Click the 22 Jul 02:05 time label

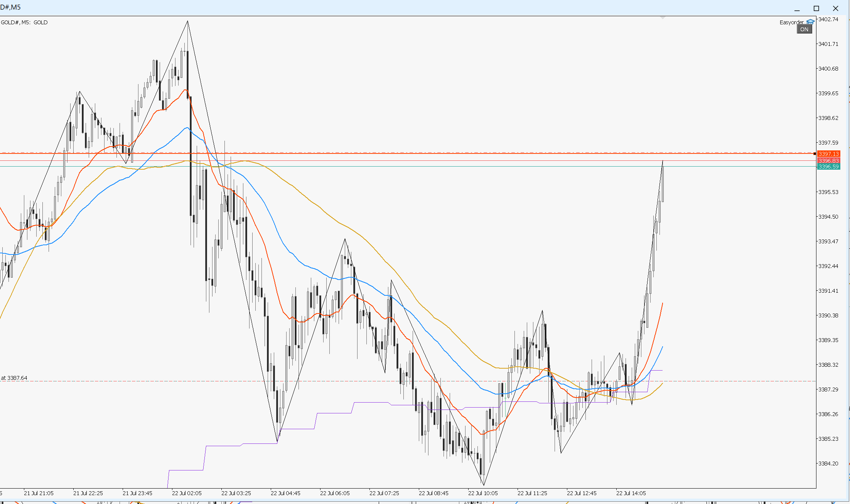coord(187,493)
